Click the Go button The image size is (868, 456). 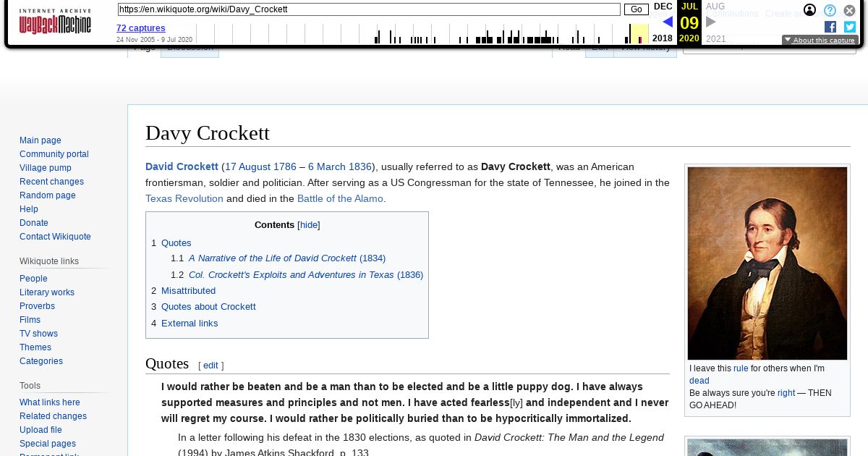[637, 9]
